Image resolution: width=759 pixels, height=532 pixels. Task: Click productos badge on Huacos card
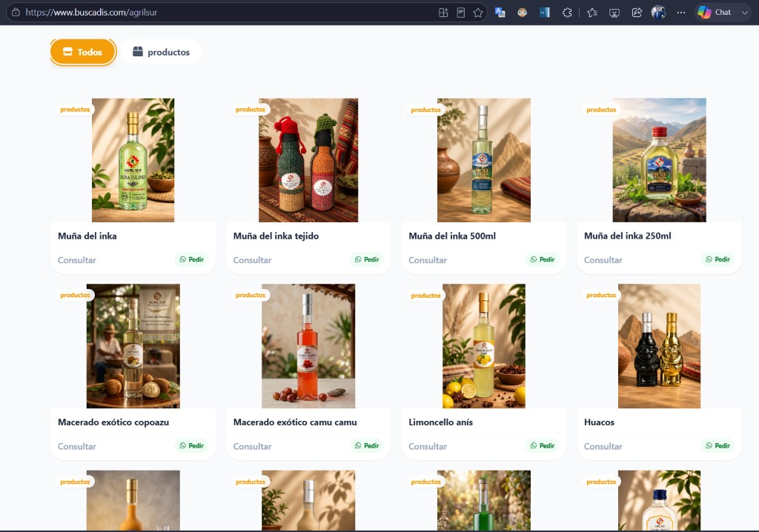[601, 296]
